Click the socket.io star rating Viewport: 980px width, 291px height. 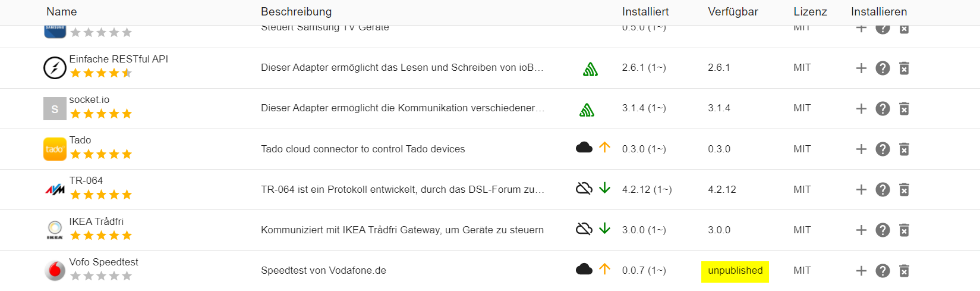pos(101,114)
